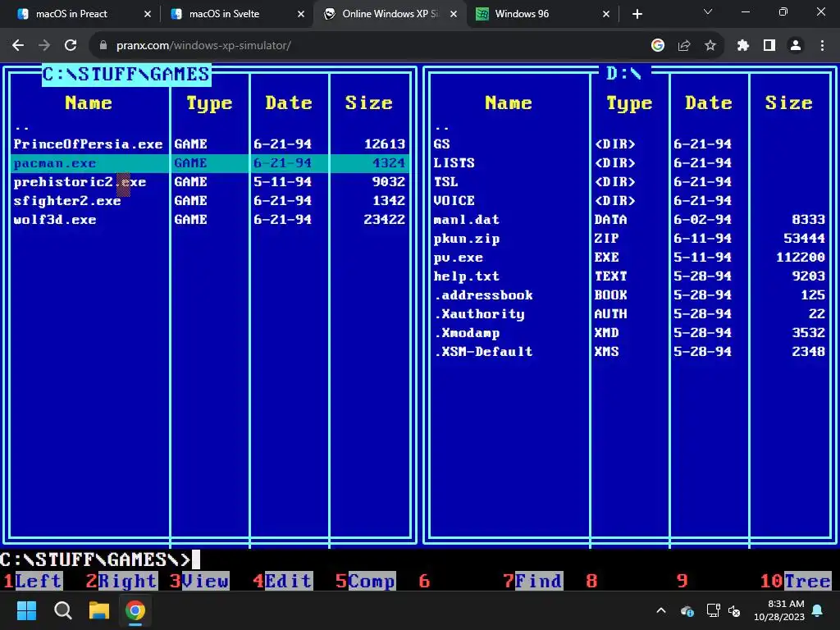The width and height of the screenshot is (840, 630).
Task: Click the forward navigation arrow
Action: click(44, 46)
